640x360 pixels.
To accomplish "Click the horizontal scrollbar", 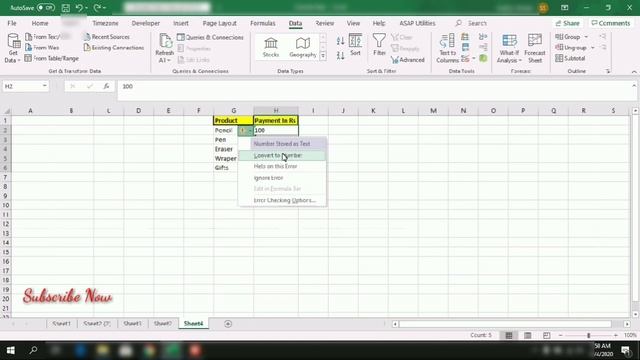I will point(504,324).
